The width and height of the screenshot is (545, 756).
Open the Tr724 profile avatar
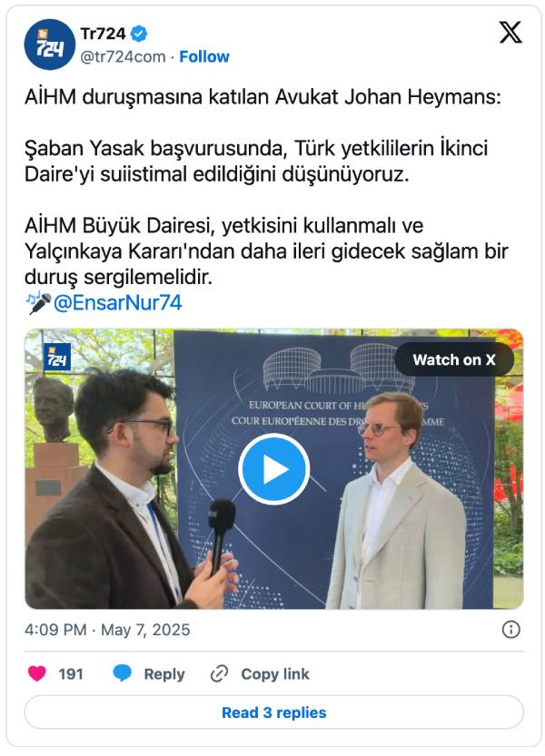coord(50,44)
